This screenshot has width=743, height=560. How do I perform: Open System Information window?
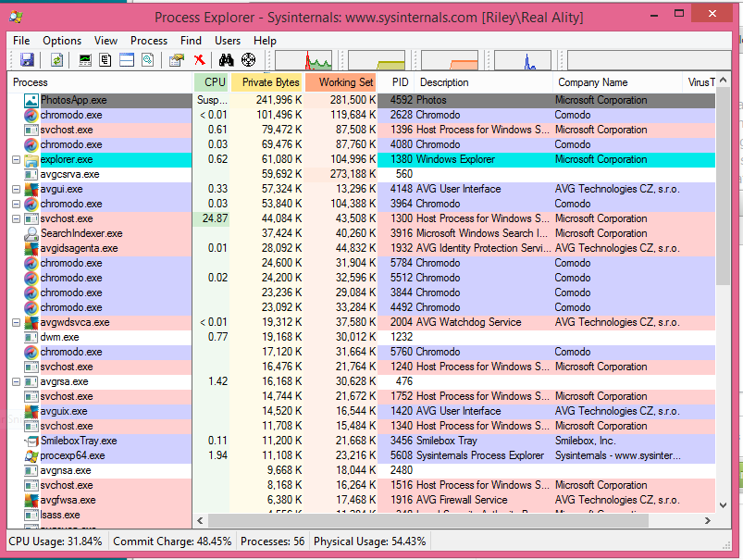85,59
